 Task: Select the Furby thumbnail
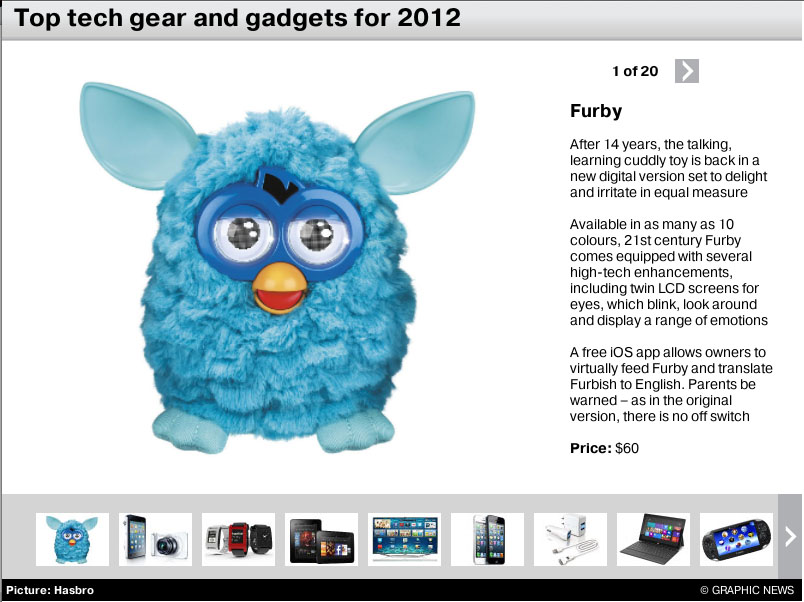[72, 539]
